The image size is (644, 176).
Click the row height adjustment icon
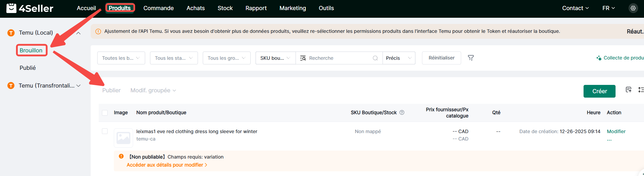pyautogui.click(x=641, y=90)
